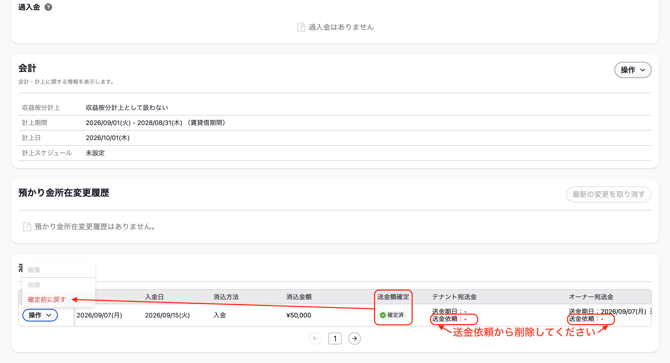The height and width of the screenshot is (363, 670).
Task: Select 確定前に戻す from the menu
Action: click(47, 299)
